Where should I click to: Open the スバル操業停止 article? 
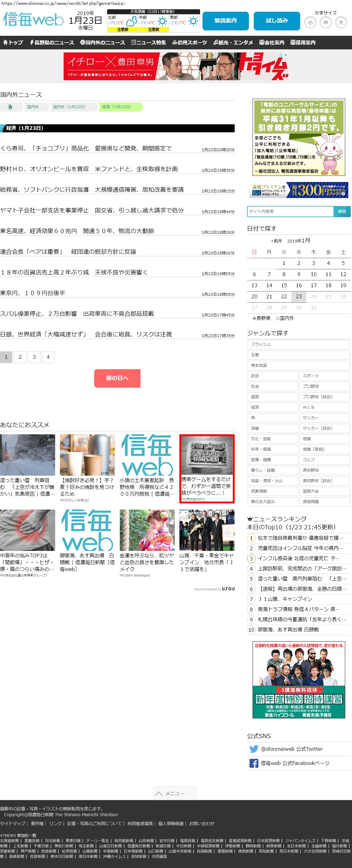click(x=77, y=314)
